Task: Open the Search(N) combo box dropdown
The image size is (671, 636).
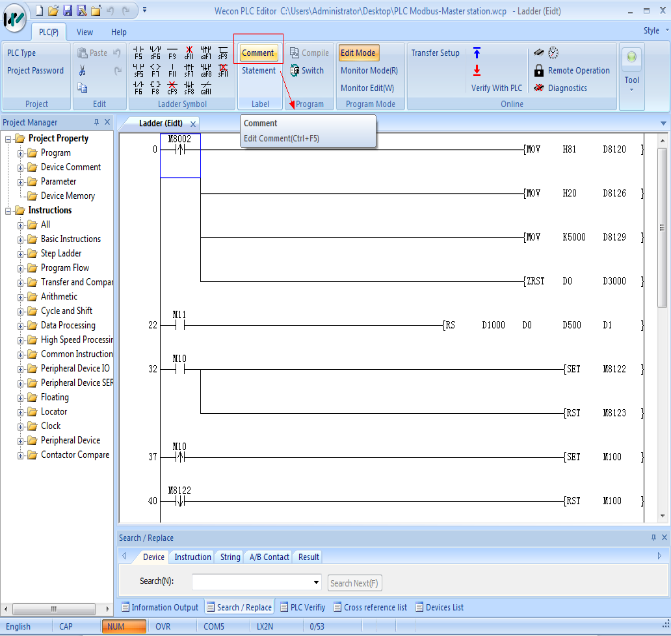Action: (x=316, y=582)
